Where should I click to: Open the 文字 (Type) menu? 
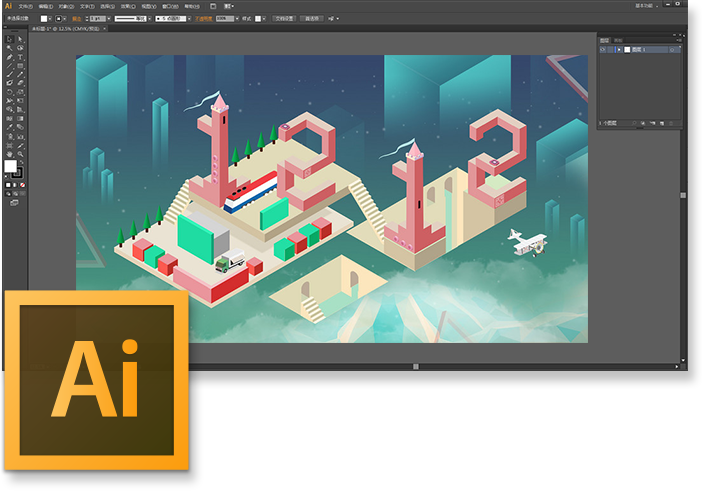(87, 6)
